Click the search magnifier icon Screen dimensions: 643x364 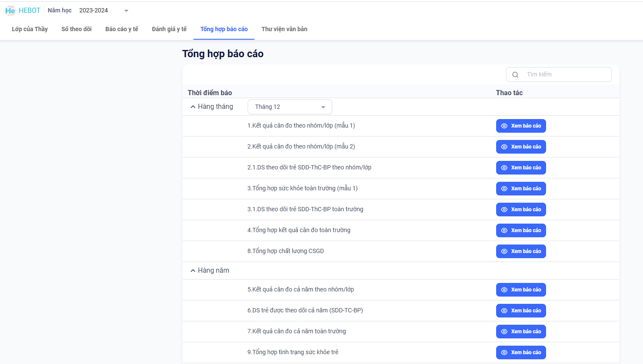click(515, 75)
